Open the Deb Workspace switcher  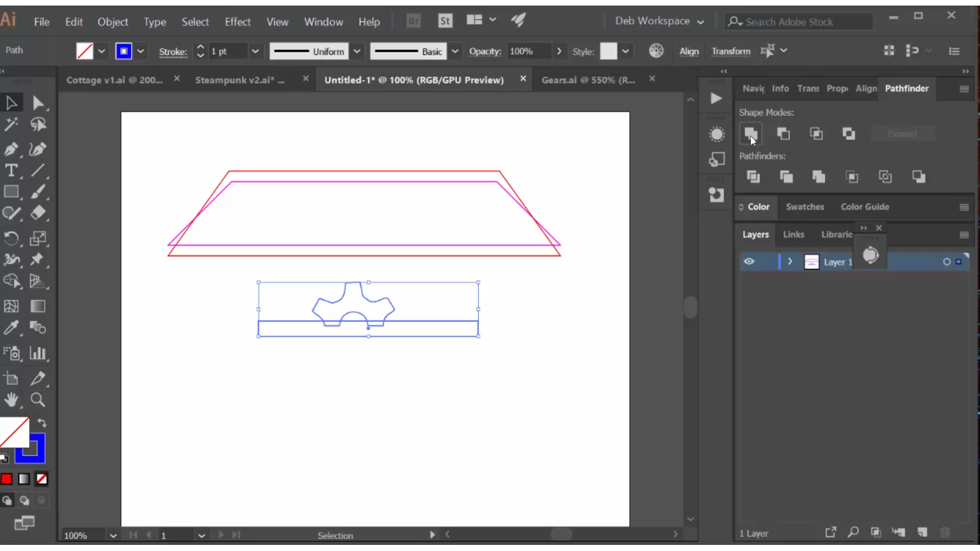(659, 21)
